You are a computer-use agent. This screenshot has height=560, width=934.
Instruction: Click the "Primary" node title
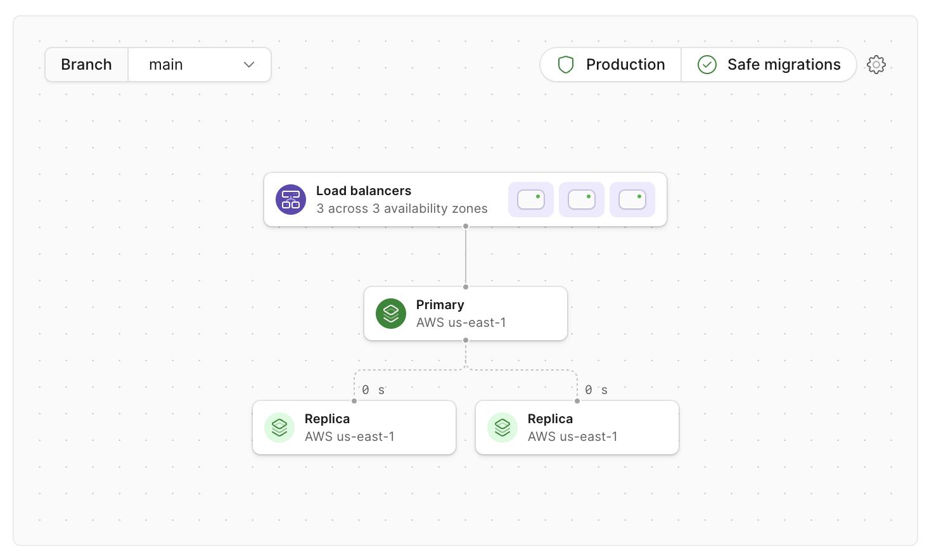(x=440, y=305)
